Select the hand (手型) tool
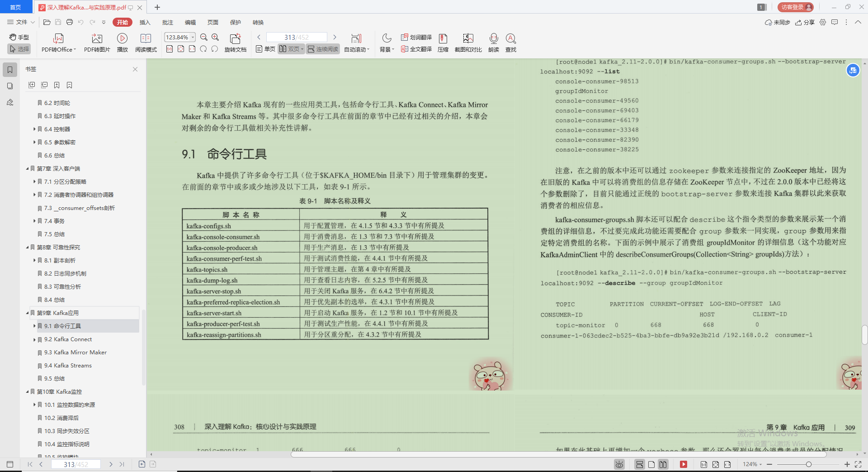Viewport: 868px width, 472px height. pyautogui.click(x=19, y=37)
